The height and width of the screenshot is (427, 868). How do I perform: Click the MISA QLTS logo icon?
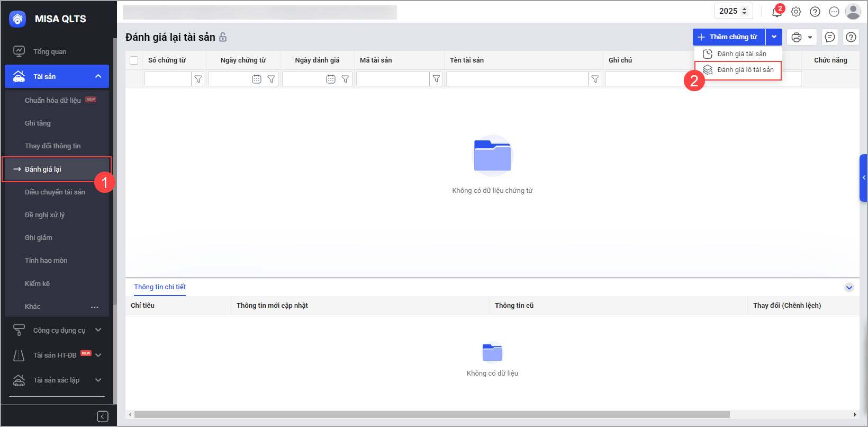click(x=17, y=19)
